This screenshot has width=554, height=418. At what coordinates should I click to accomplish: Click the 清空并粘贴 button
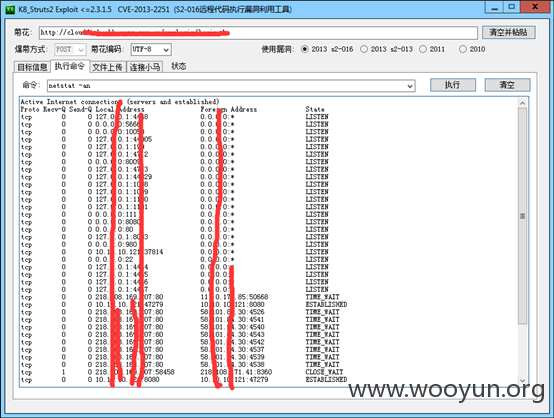pos(509,33)
